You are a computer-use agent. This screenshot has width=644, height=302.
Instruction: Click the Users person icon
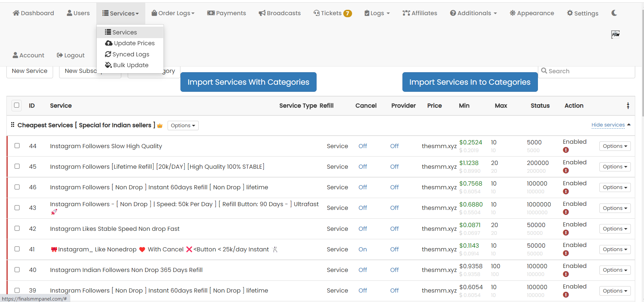click(x=70, y=13)
